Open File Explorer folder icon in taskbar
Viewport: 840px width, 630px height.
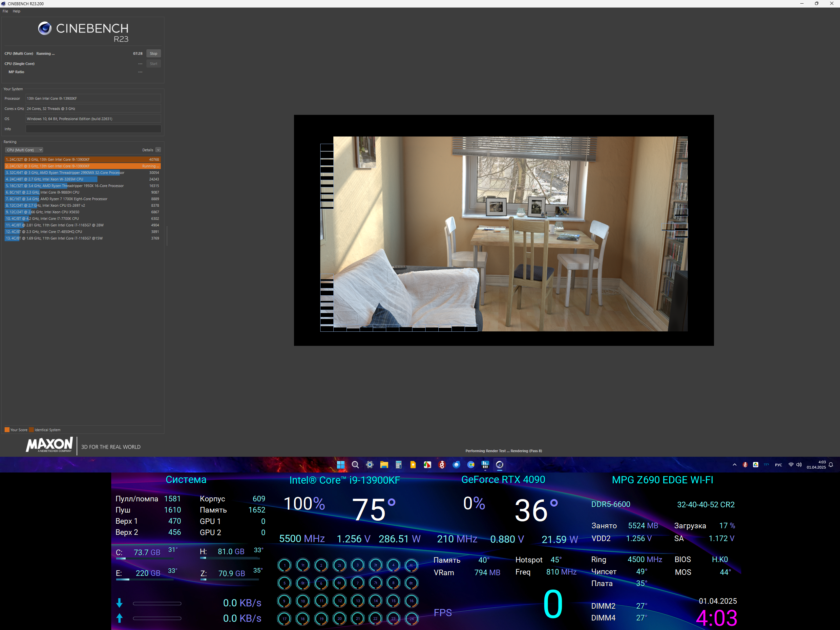[384, 465]
